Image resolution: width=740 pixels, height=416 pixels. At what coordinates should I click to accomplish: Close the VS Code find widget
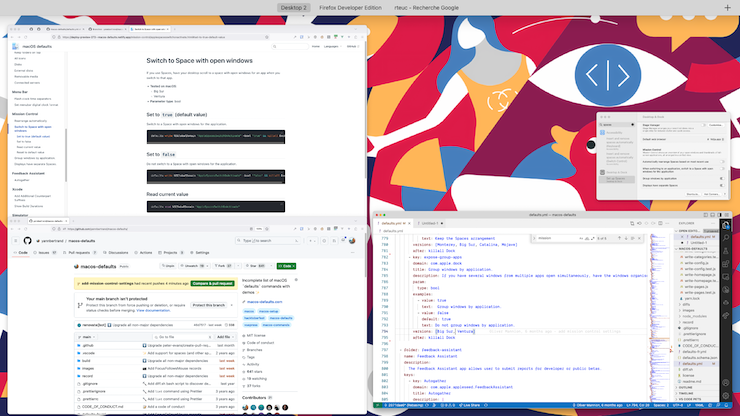pos(639,238)
